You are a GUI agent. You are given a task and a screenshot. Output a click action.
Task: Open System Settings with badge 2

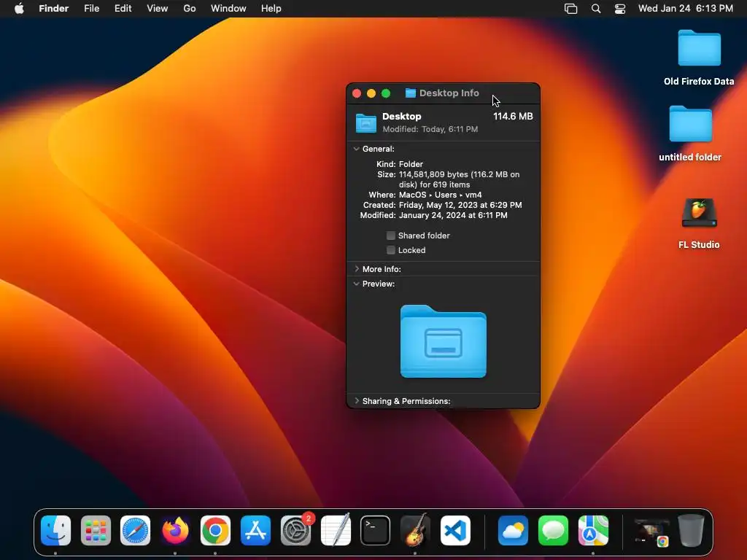pyautogui.click(x=296, y=531)
